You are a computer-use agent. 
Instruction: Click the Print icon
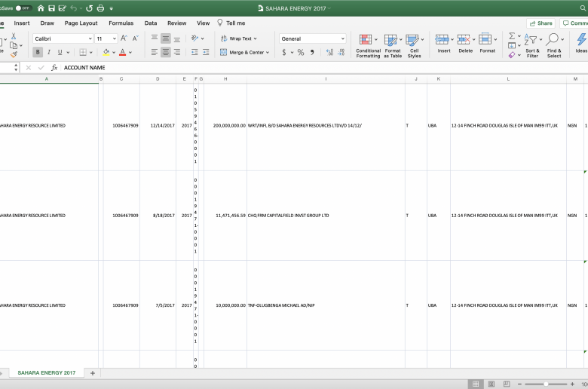100,8
